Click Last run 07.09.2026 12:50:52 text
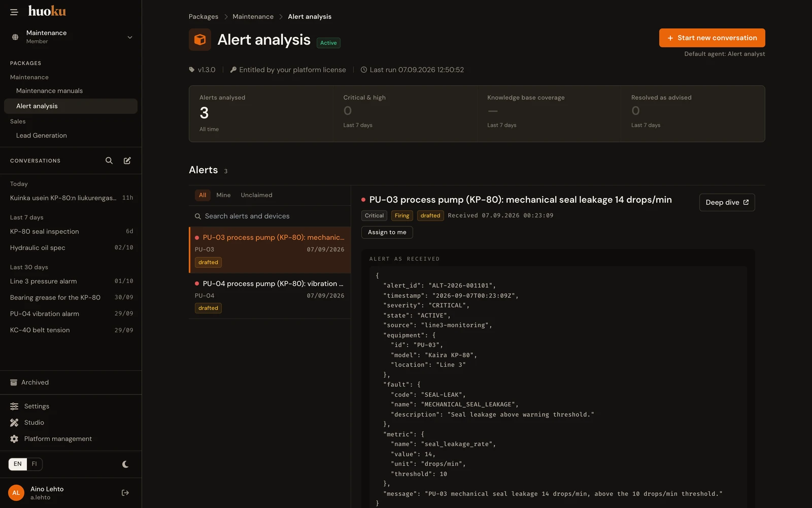Image resolution: width=812 pixels, height=508 pixels. coord(417,70)
